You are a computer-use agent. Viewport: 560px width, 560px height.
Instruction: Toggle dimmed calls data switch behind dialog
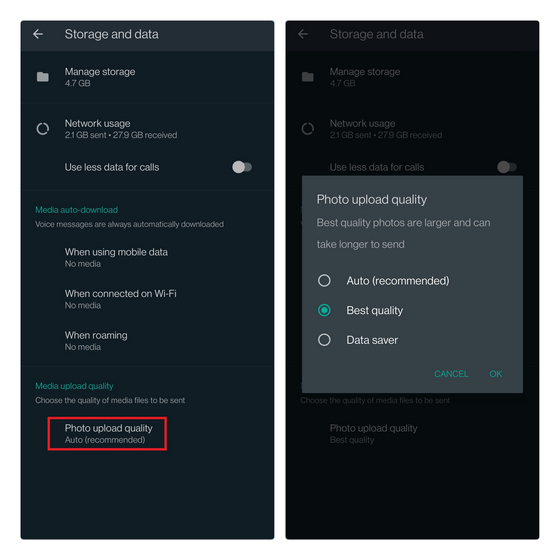click(507, 167)
